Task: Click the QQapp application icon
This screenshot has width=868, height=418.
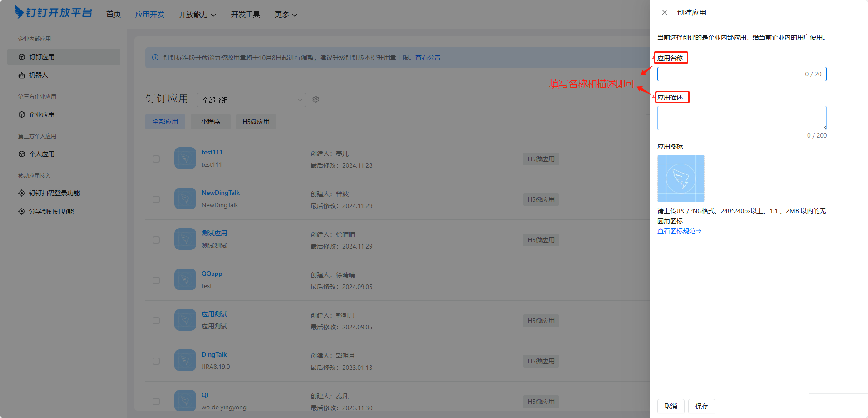Action: [185, 280]
